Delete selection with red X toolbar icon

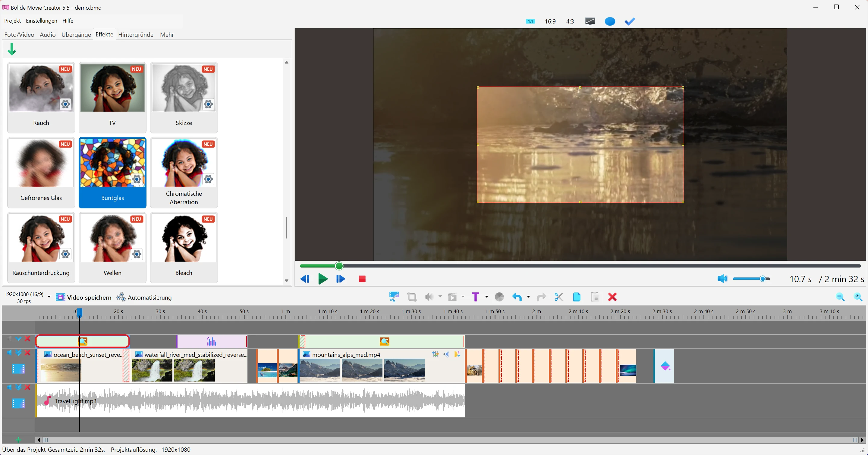[612, 297]
